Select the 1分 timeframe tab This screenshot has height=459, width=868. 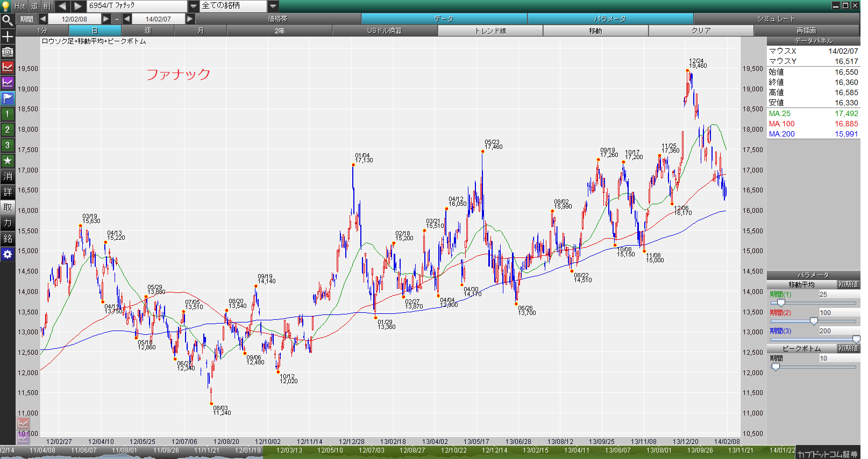pyautogui.click(x=42, y=31)
